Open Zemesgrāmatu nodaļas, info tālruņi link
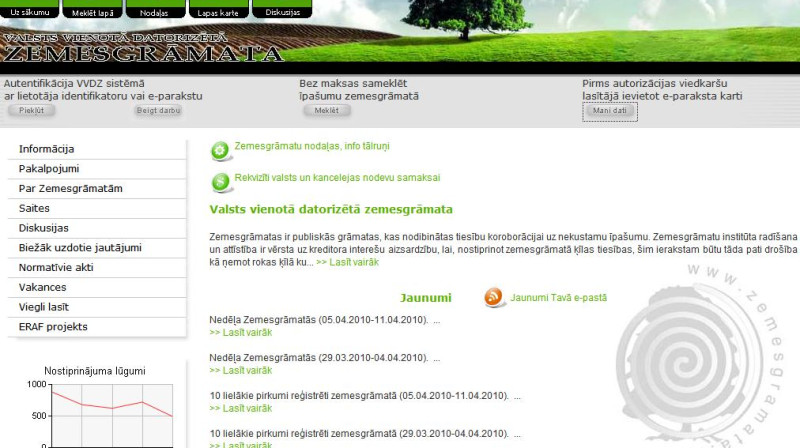 pyautogui.click(x=312, y=146)
